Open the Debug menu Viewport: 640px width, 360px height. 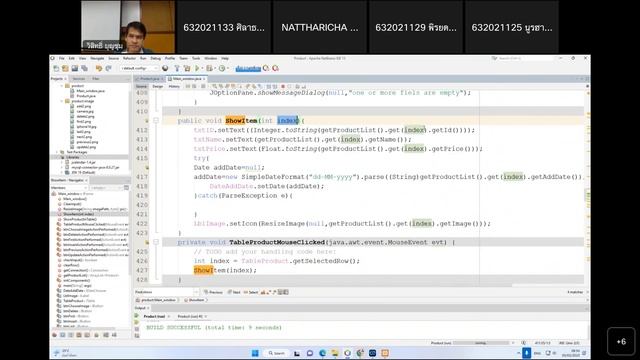(x=156, y=58)
